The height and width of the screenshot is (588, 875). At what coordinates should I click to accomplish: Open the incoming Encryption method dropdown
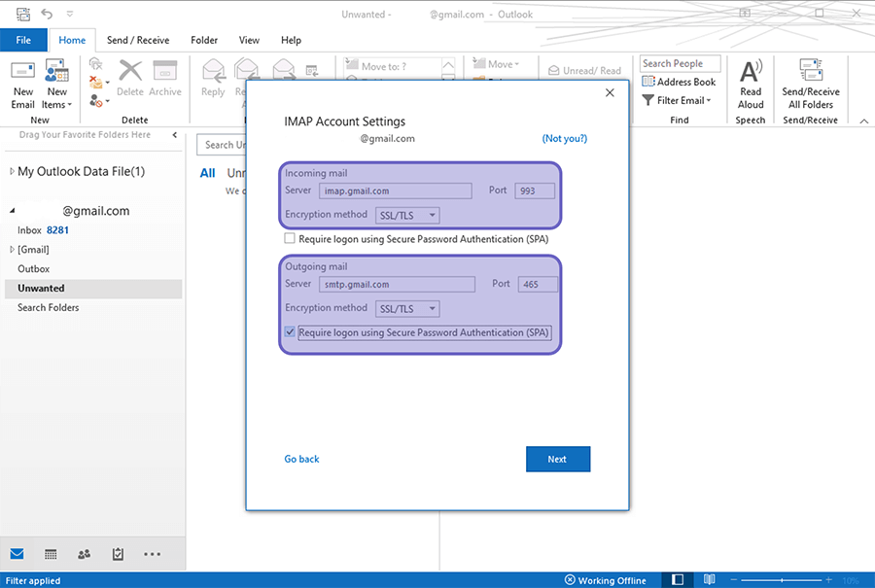click(x=407, y=216)
